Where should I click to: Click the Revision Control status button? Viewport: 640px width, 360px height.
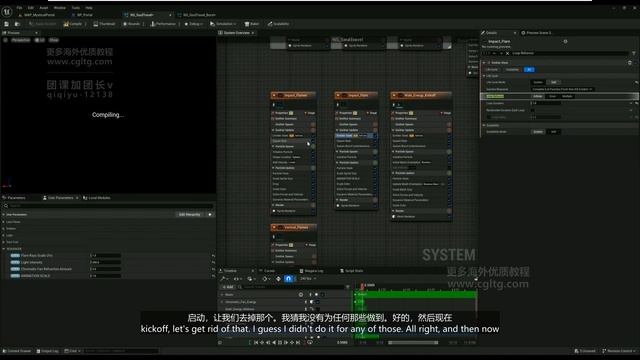point(618,351)
